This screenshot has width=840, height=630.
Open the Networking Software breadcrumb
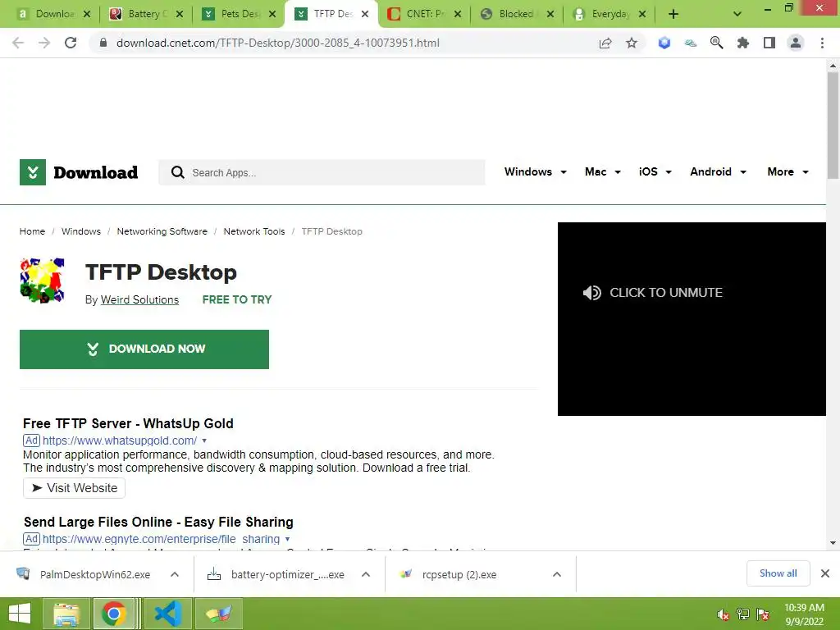(162, 231)
